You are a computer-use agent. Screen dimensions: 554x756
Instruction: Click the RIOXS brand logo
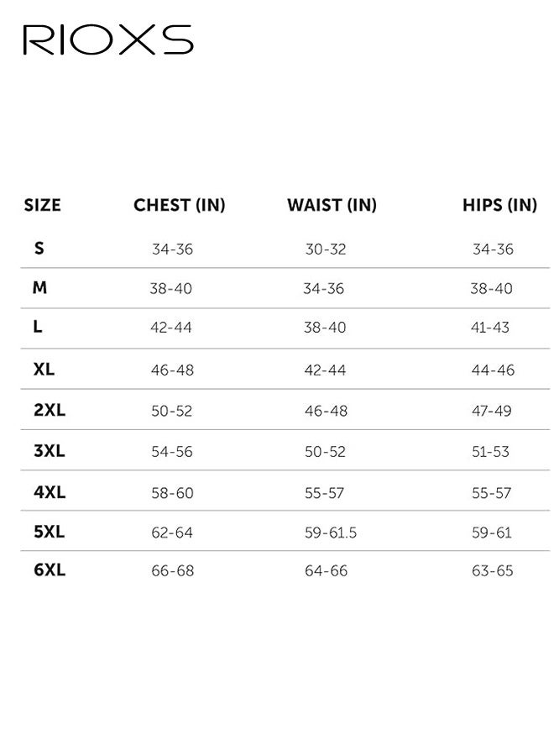point(108,40)
